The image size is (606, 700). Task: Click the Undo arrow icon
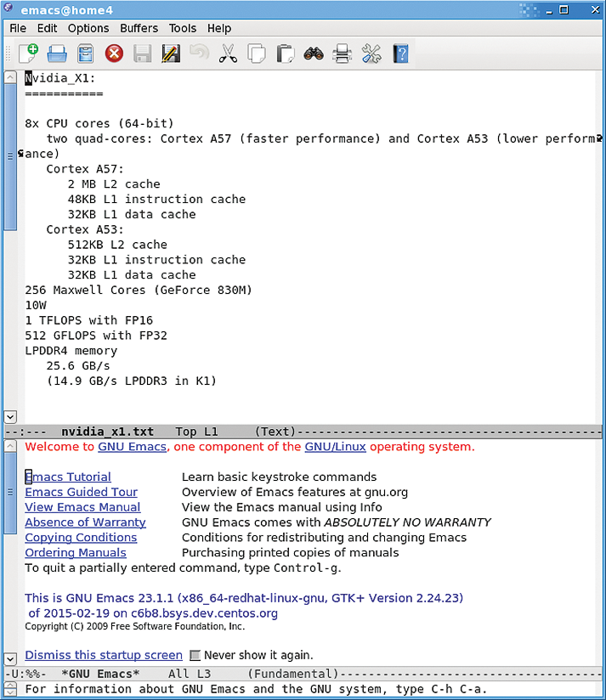(199, 53)
